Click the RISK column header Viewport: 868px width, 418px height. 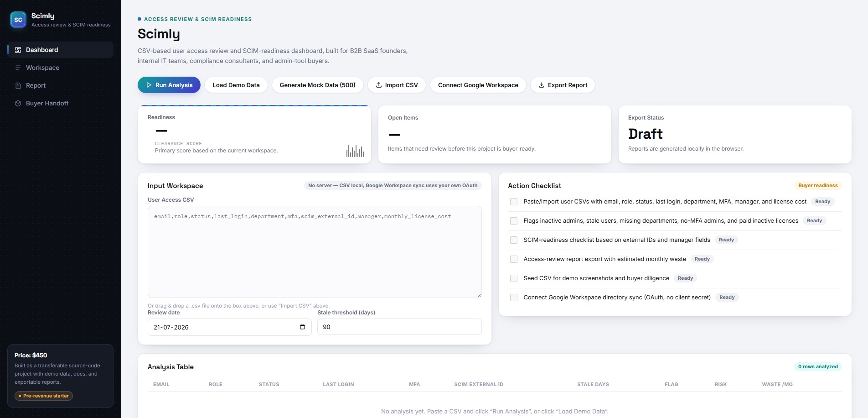(x=721, y=384)
